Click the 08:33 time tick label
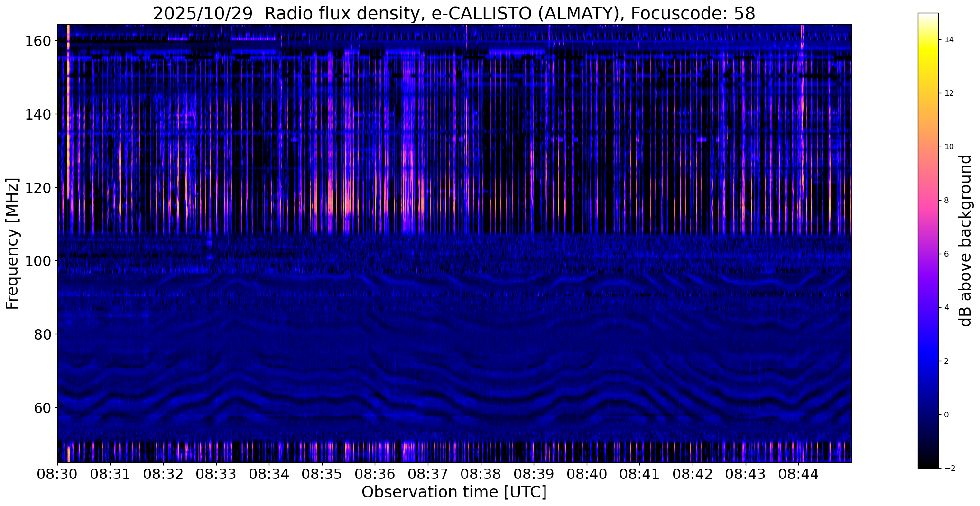This screenshot has width=980, height=506. [216, 475]
